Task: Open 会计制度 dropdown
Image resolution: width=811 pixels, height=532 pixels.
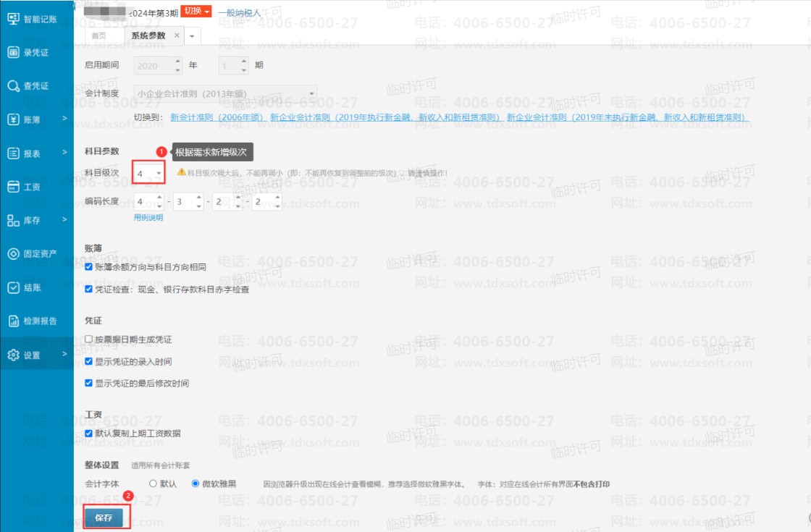Action: (225, 93)
